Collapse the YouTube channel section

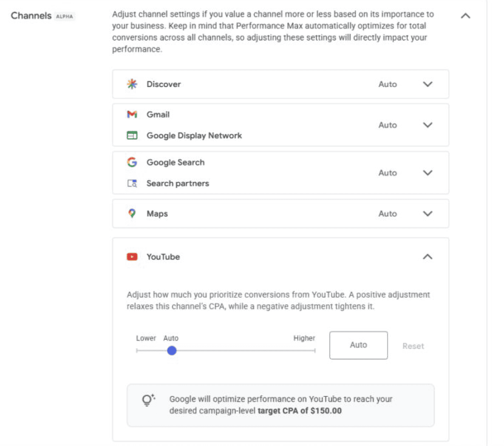click(428, 257)
